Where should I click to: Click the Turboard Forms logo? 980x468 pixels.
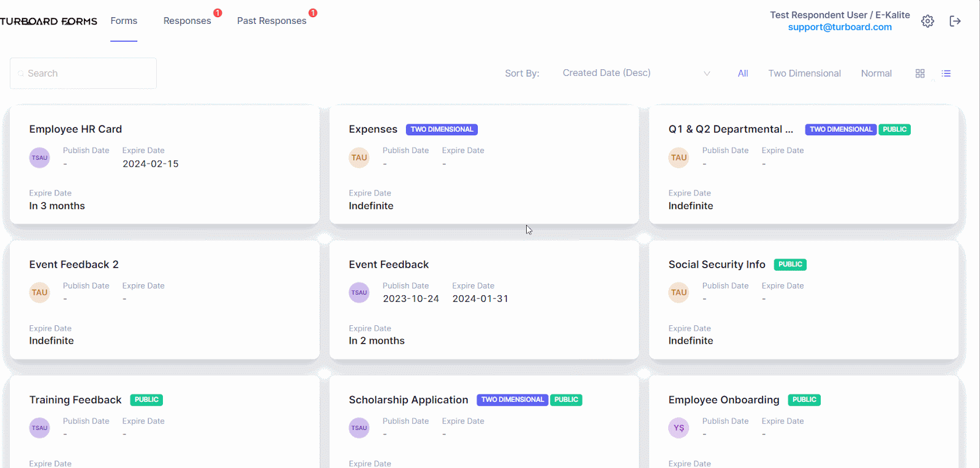click(48, 21)
